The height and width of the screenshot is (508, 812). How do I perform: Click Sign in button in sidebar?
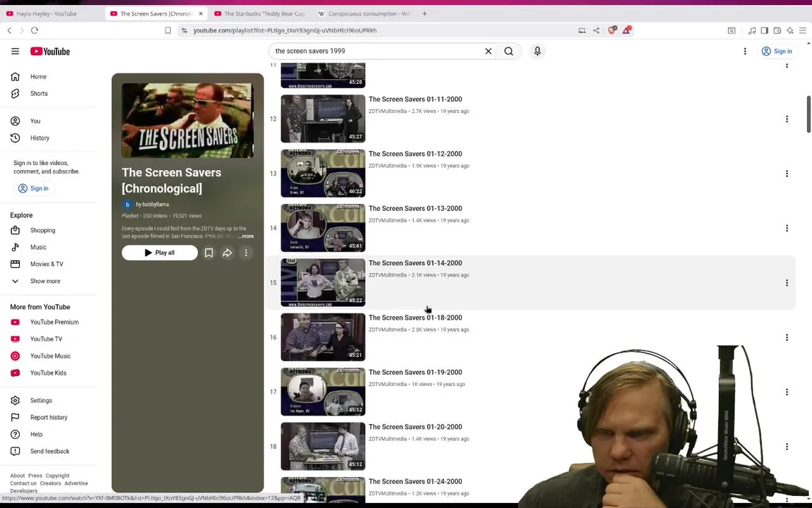[x=34, y=188]
